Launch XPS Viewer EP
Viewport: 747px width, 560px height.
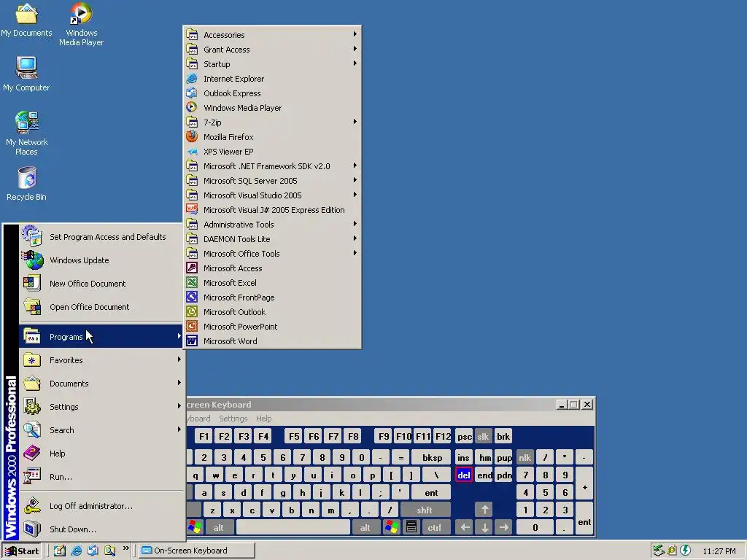click(x=272, y=152)
